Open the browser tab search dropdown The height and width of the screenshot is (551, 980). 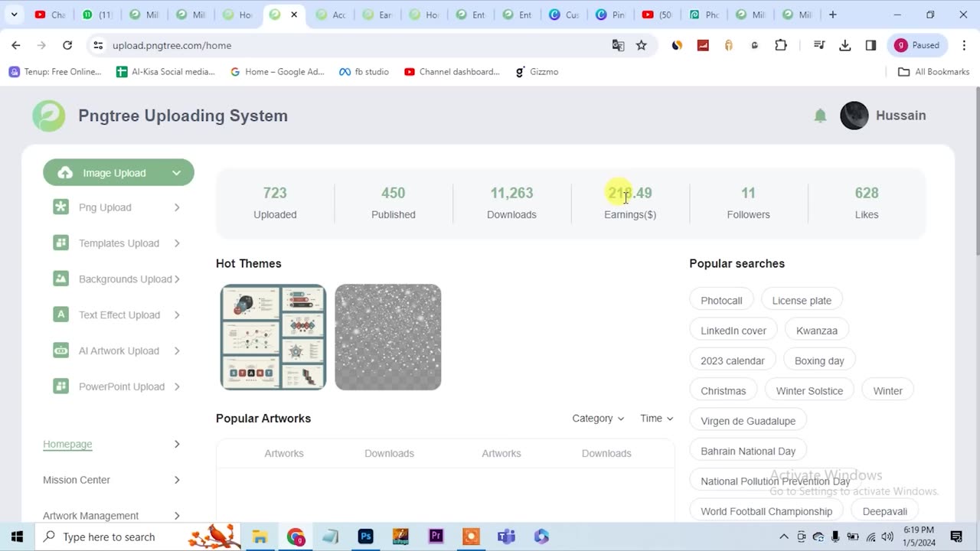click(14, 15)
